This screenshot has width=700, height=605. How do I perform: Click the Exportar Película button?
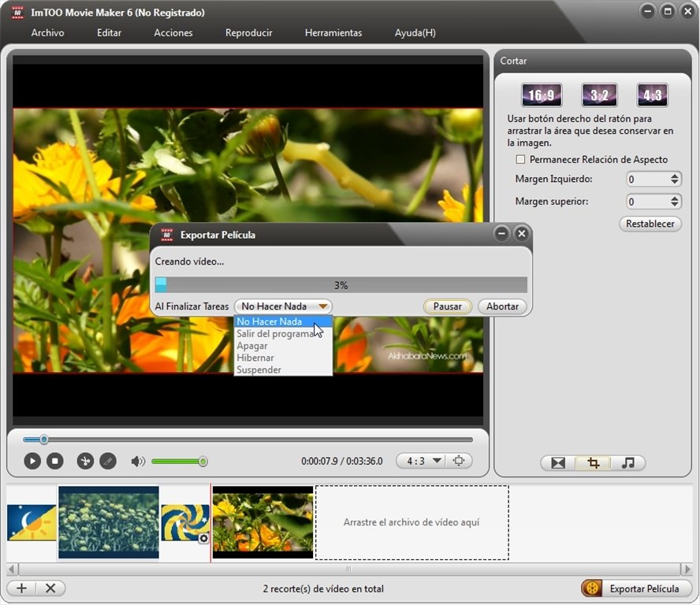pos(636,588)
